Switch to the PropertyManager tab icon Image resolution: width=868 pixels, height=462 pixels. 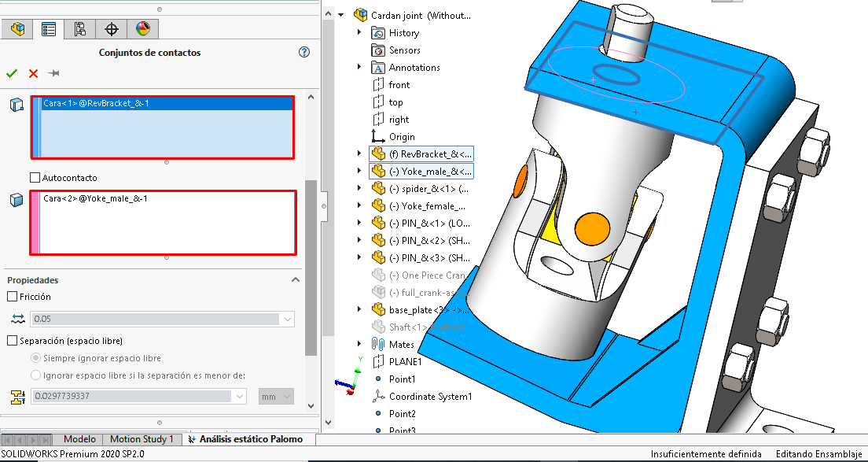(49, 29)
